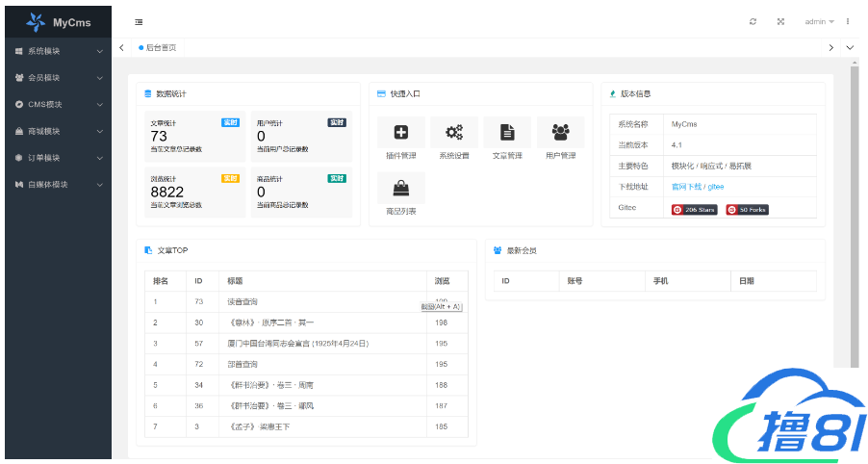Expand the 会员模块 sidebar menu
This screenshot has width=868, height=464.
pyautogui.click(x=58, y=78)
